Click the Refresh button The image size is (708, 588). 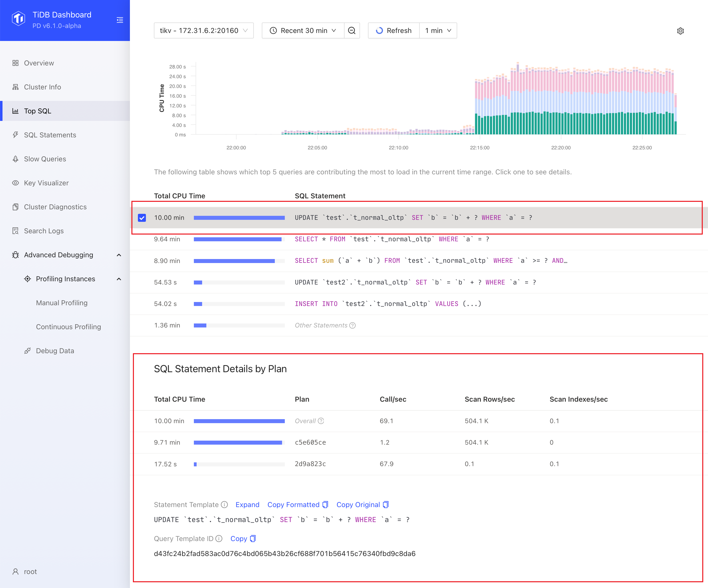pyautogui.click(x=393, y=31)
